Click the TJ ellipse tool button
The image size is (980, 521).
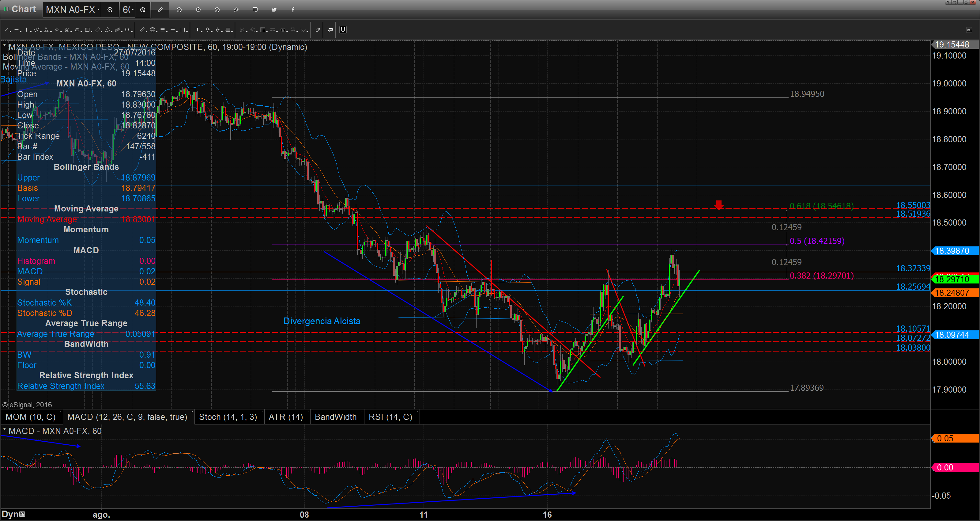click(x=283, y=30)
